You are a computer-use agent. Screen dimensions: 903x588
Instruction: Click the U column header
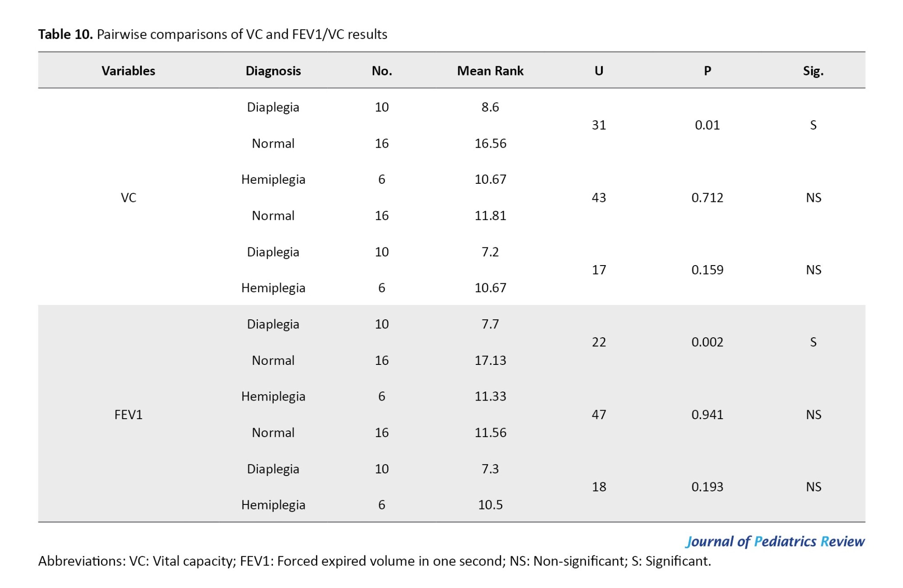(x=599, y=71)
